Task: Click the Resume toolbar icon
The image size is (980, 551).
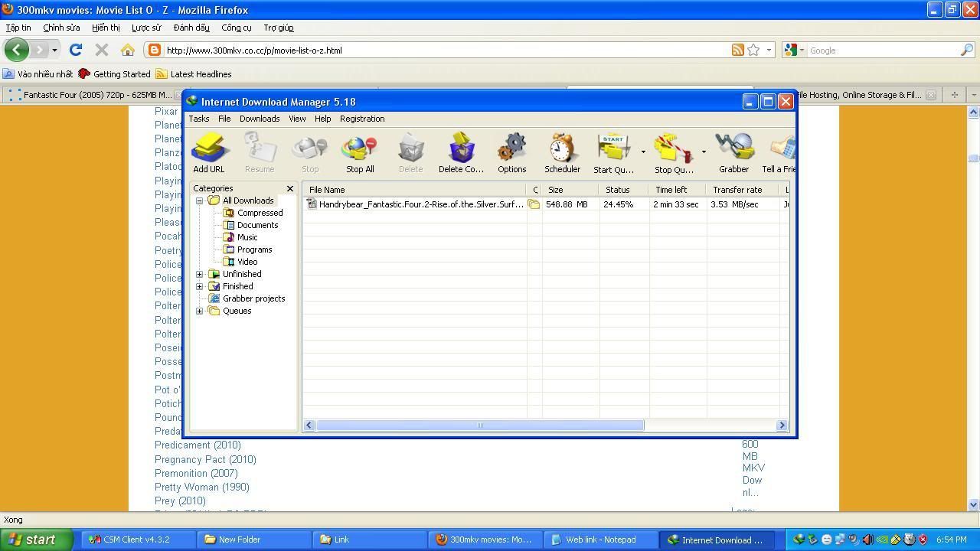Action: point(260,148)
